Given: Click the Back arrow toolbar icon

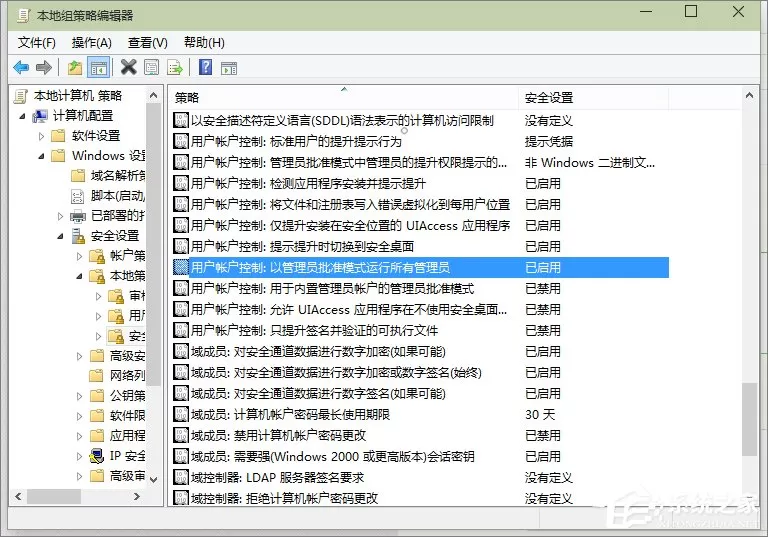Looking at the screenshot, I should point(21,67).
